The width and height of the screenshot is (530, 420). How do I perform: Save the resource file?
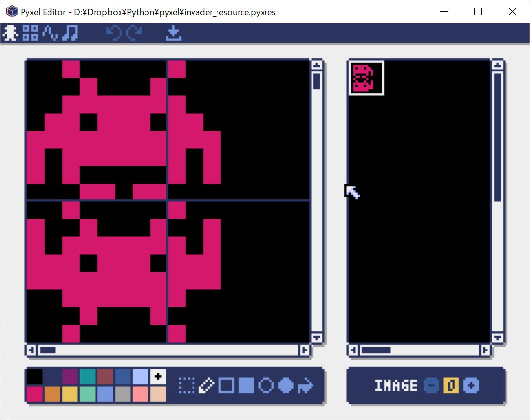tap(174, 33)
